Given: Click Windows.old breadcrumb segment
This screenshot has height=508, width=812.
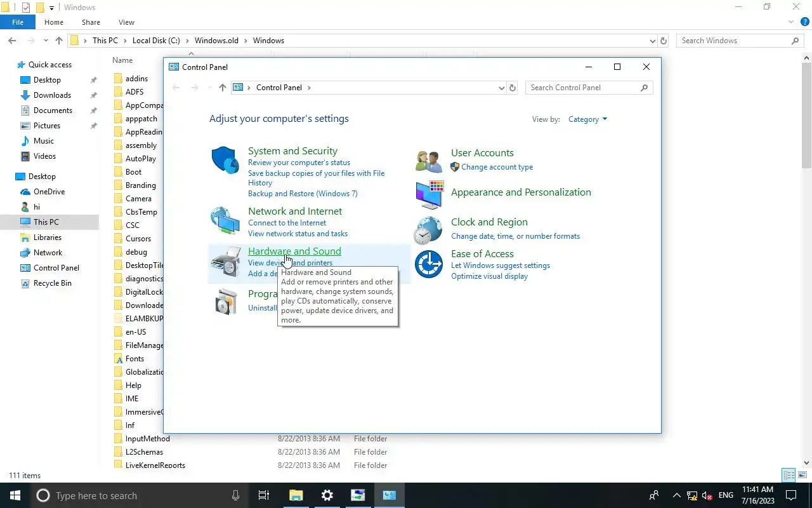Looking at the screenshot, I should click(x=216, y=41).
